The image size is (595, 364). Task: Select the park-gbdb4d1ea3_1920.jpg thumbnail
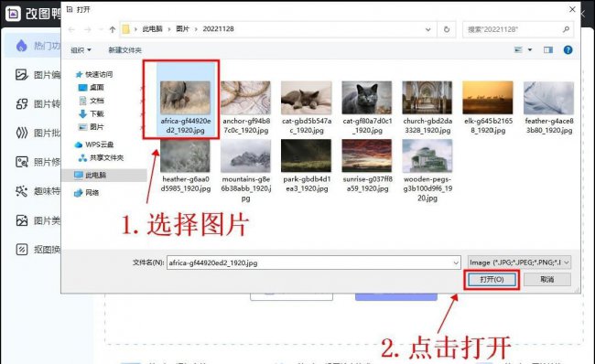(x=307, y=155)
